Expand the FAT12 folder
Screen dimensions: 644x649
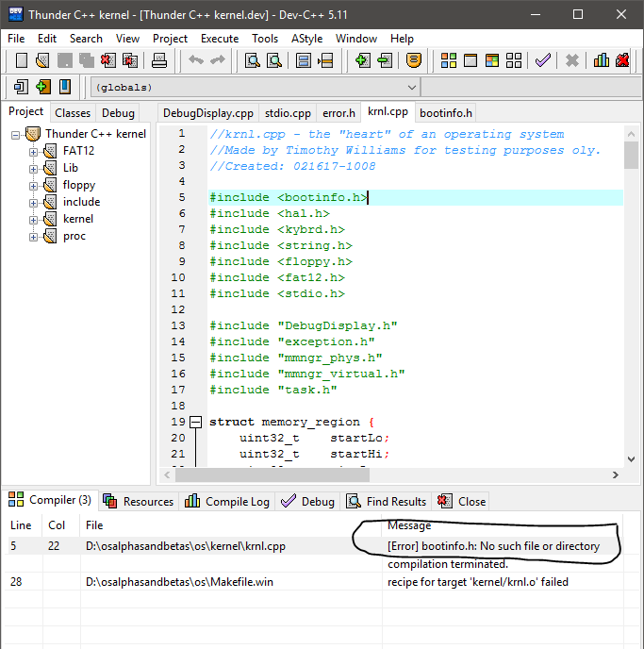click(33, 152)
